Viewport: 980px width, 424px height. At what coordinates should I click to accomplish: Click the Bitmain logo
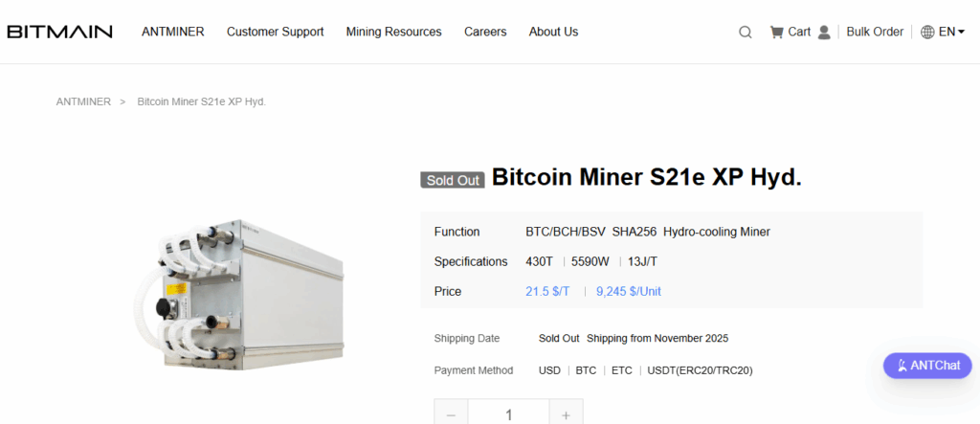[x=59, y=32]
